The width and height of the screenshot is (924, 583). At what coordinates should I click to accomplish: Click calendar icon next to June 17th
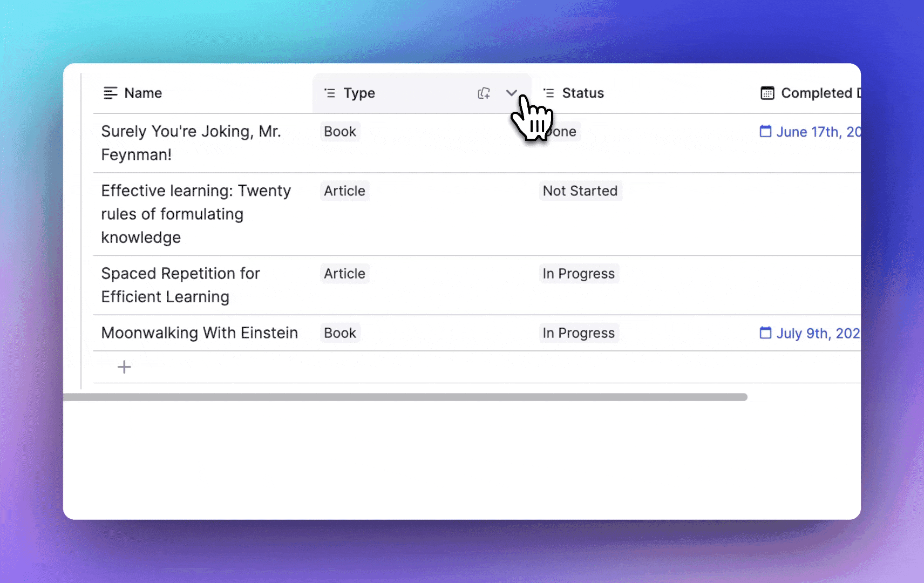(x=765, y=131)
